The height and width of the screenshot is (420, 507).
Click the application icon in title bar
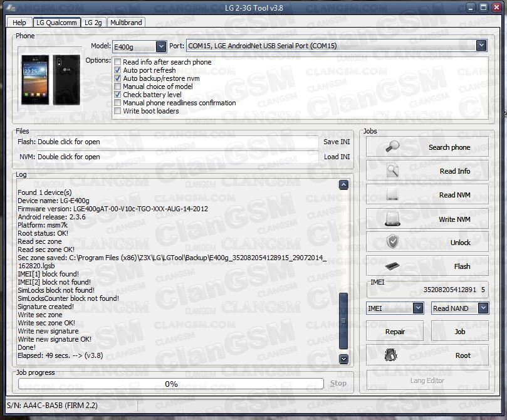click(11, 8)
